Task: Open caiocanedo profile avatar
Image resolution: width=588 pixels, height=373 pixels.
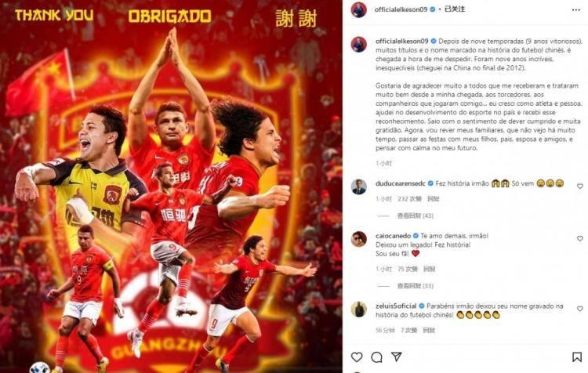Action: [358, 239]
